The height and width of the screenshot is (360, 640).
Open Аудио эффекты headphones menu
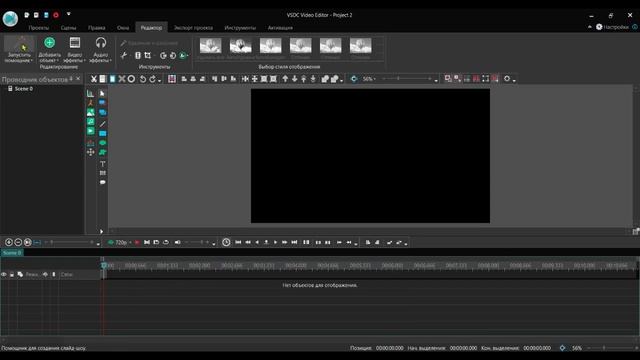point(100,49)
